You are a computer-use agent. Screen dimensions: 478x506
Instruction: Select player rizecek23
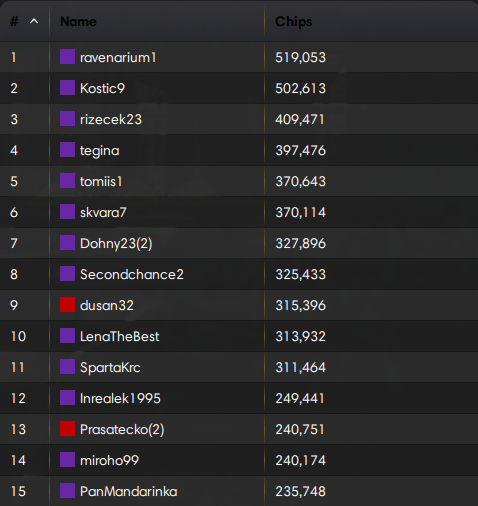point(111,119)
